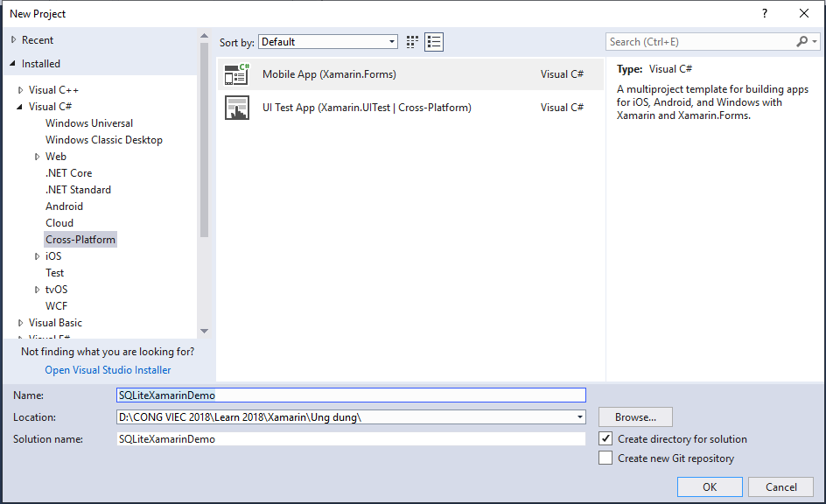The image size is (826, 504).
Task: Click the Name input field
Action: [351, 395]
